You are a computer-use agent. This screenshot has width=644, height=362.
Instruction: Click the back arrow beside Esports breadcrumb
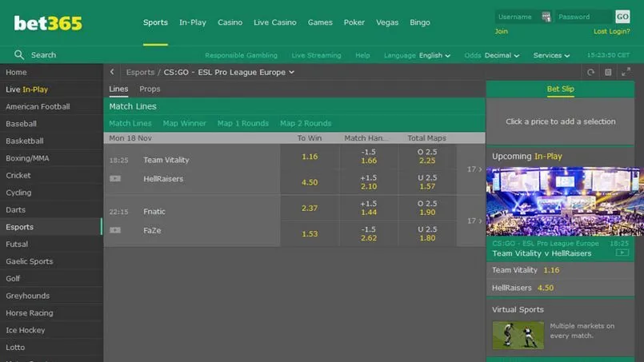(112, 72)
